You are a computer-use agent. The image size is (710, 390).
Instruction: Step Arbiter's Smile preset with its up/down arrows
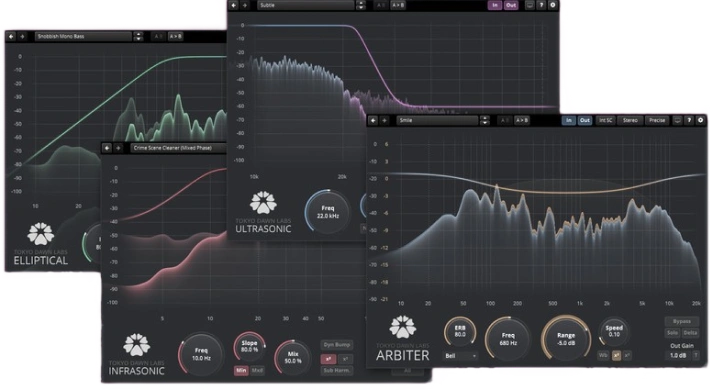pyautogui.click(x=485, y=120)
